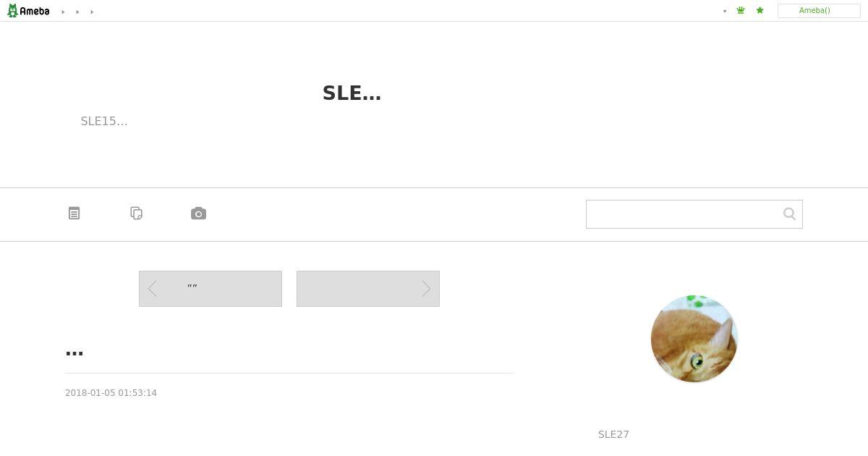
Task: Click the Ameba logo icon
Action: pos(28,11)
